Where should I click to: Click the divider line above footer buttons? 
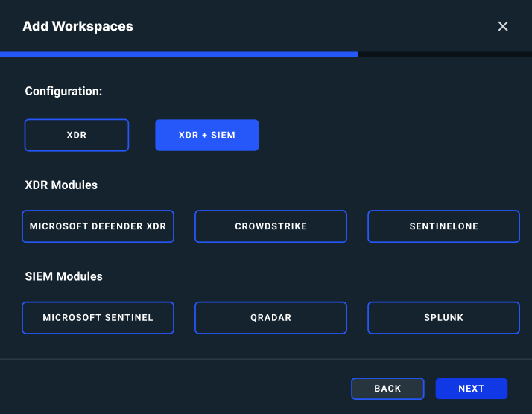[266, 359]
